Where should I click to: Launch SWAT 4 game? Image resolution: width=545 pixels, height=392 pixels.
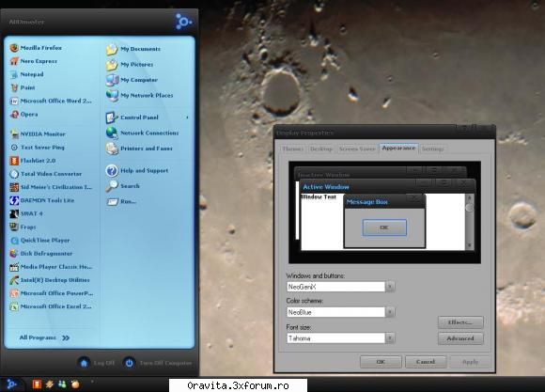tap(26, 213)
